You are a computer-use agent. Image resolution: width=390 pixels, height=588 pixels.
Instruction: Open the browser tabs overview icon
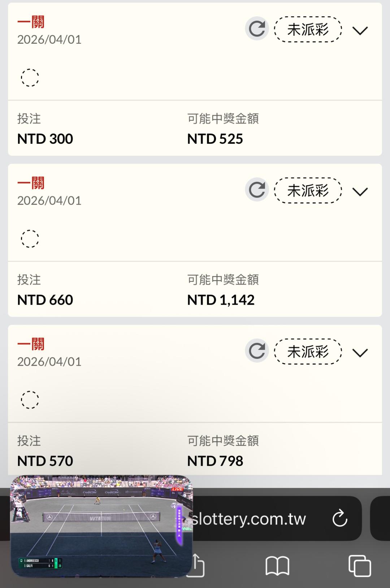[x=360, y=566]
